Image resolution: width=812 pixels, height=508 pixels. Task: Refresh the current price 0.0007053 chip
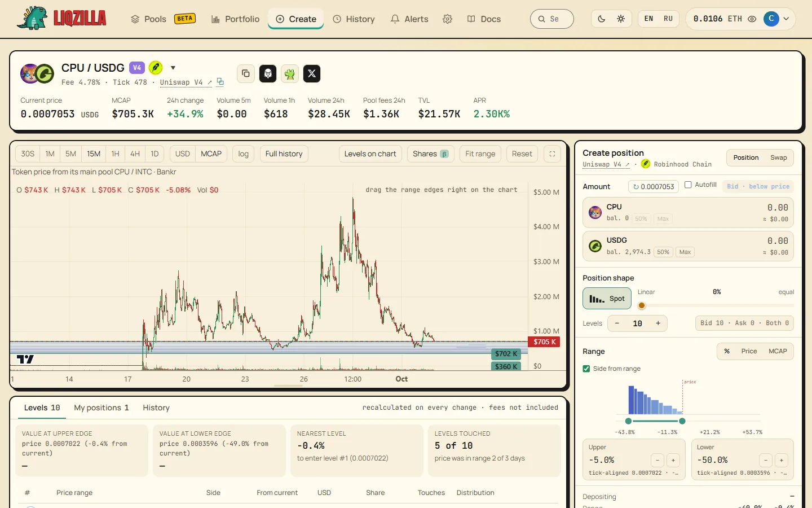654,186
